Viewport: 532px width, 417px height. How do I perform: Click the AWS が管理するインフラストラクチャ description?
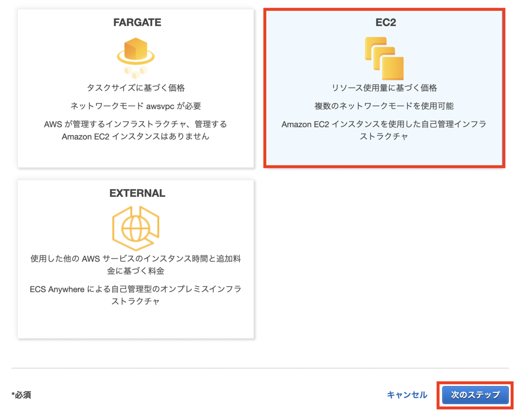point(136,130)
